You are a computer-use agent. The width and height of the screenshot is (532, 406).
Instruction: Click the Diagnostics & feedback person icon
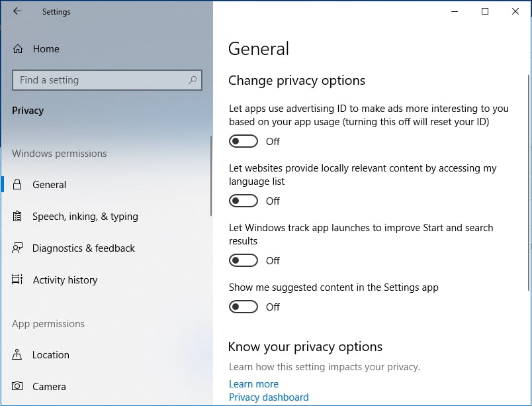coord(17,248)
